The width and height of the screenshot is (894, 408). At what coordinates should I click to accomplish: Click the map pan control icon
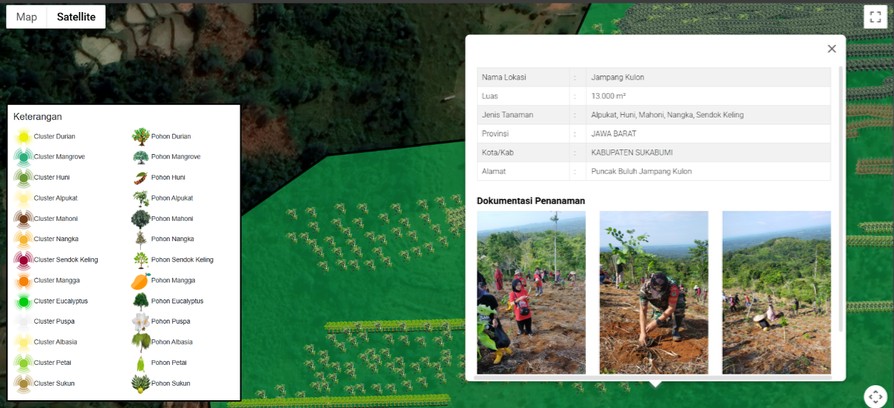pos(875,396)
